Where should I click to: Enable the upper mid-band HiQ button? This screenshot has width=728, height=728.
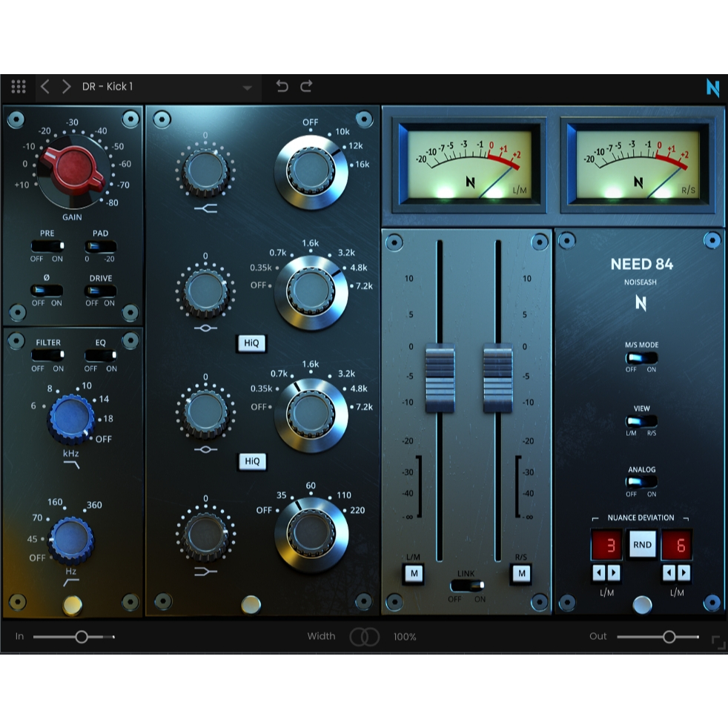[252, 343]
